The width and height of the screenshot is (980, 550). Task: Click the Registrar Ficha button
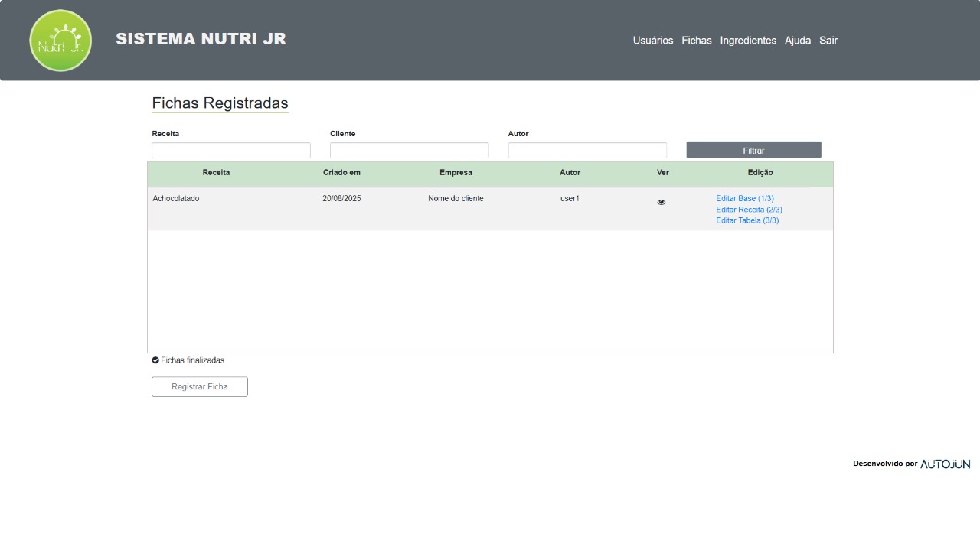point(200,387)
